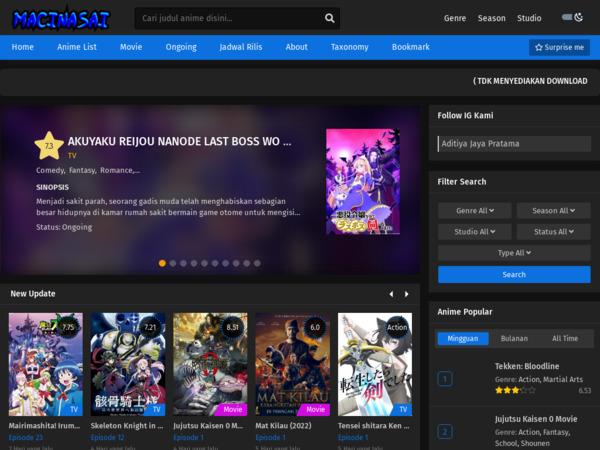Image resolution: width=600 pixels, height=450 pixels.
Task: Open Jujutsu Kaisen 0 poster thumbnail
Action: pos(210,364)
